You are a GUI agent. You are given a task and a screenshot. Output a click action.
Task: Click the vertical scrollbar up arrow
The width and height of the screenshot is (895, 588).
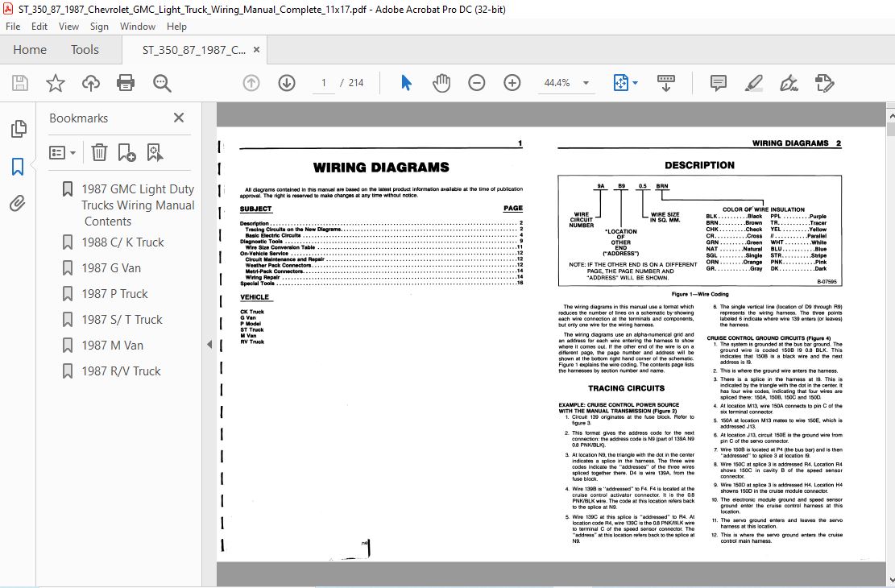click(890, 115)
